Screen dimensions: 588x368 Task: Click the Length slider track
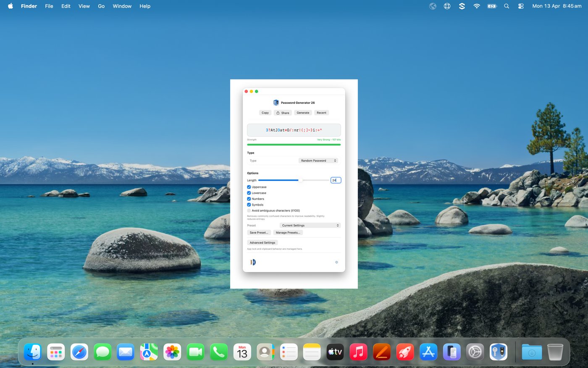[294, 180]
